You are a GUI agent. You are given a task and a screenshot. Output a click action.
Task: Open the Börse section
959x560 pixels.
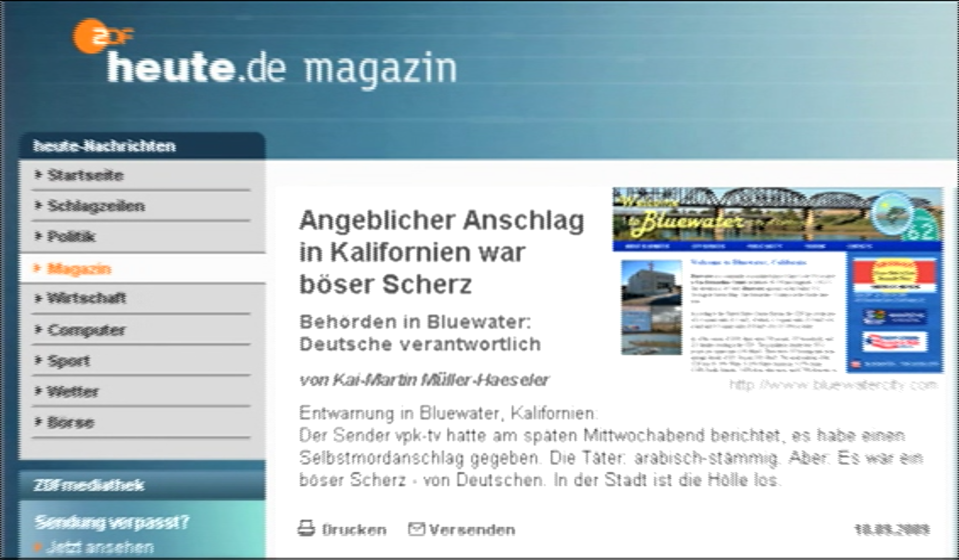pyautogui.click(x=71, y=422)
